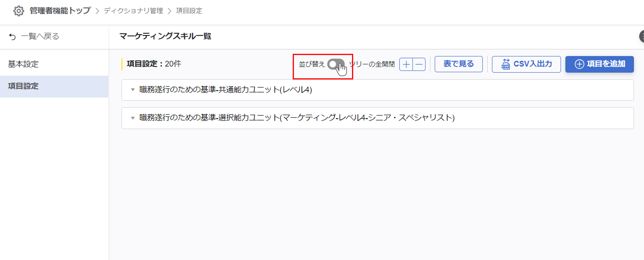The width and height of the screenshot is (644, 260).
Task: Click 項目設定 breadcrumb at end
Action: coord(189,11)
